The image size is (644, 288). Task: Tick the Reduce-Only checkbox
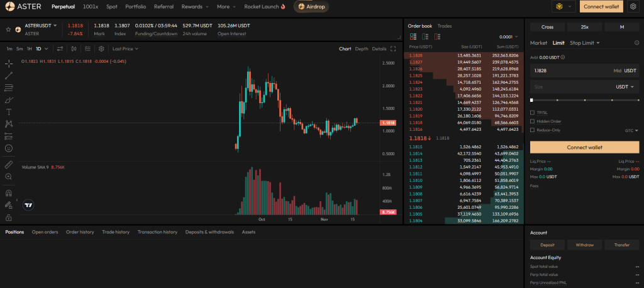(x=533, y=130)
